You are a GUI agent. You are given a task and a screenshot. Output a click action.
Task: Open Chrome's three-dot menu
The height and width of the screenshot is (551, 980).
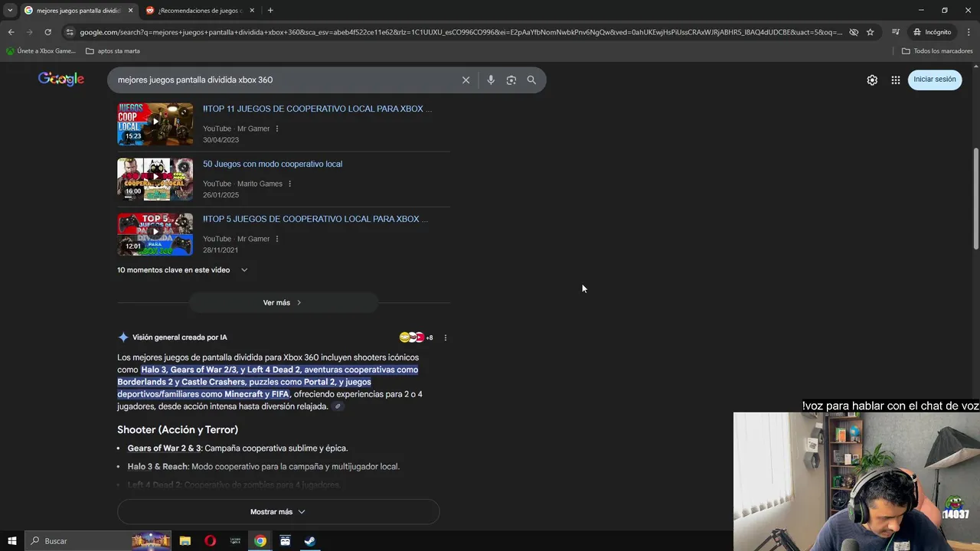[x=969, y=32]
